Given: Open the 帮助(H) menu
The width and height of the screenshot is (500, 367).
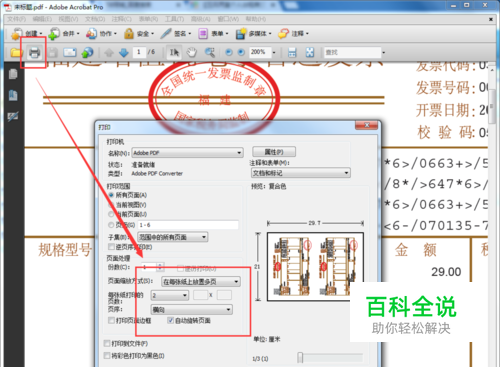Looking at the screenshot, I should [256, 19].
